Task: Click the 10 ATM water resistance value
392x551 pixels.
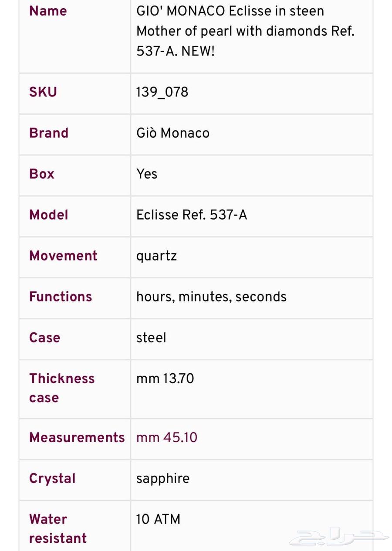Action: (158, 519)
